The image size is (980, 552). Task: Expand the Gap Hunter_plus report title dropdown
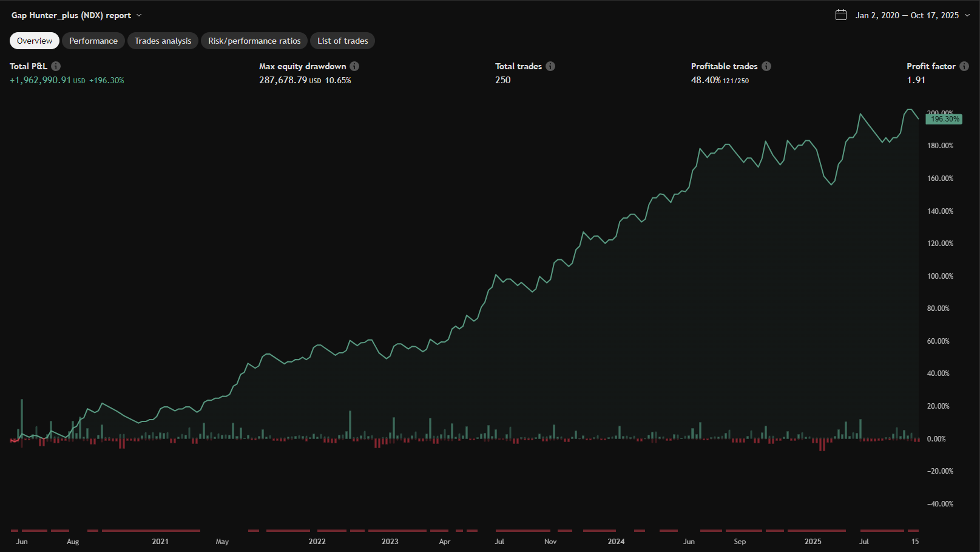tap(139, 15)
